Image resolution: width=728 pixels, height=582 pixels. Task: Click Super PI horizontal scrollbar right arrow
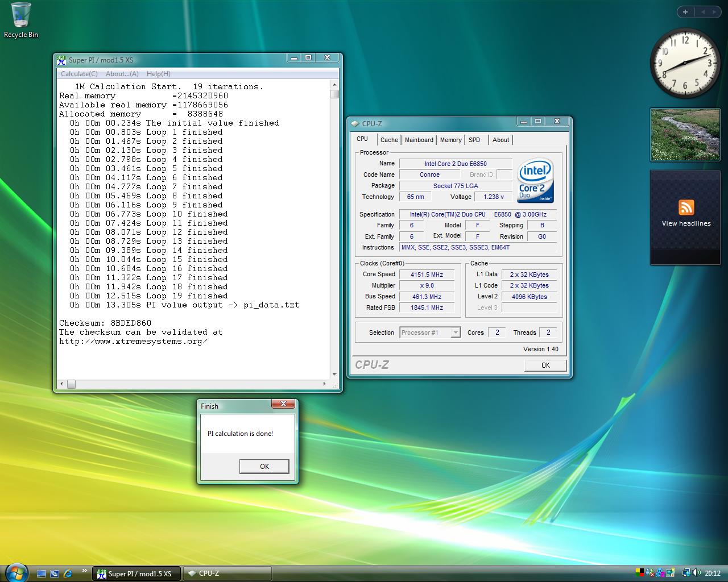(325, 384)
